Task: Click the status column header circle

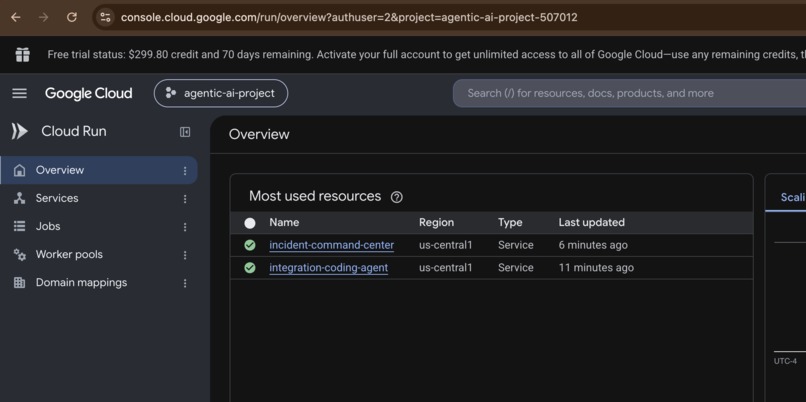Action: 250,223
